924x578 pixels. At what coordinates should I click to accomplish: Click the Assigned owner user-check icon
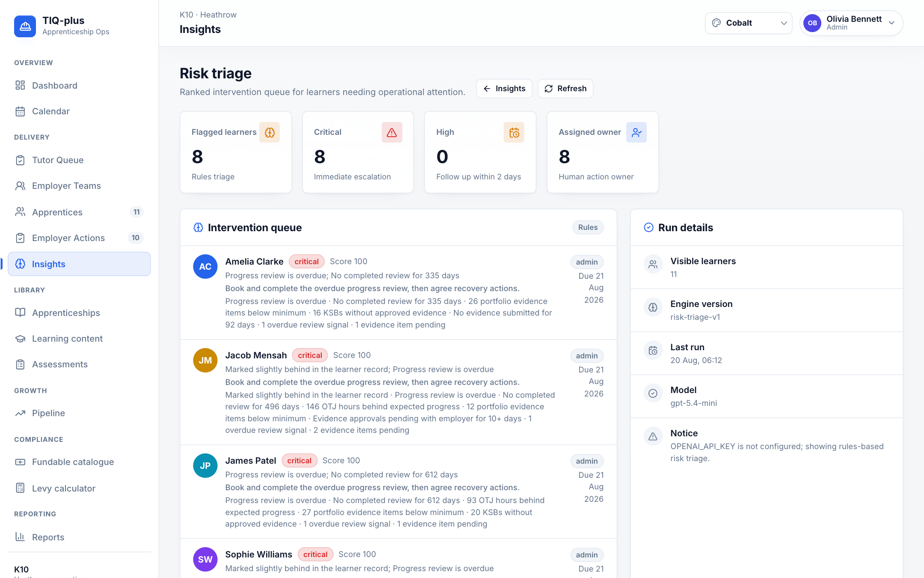pos(637,132)
